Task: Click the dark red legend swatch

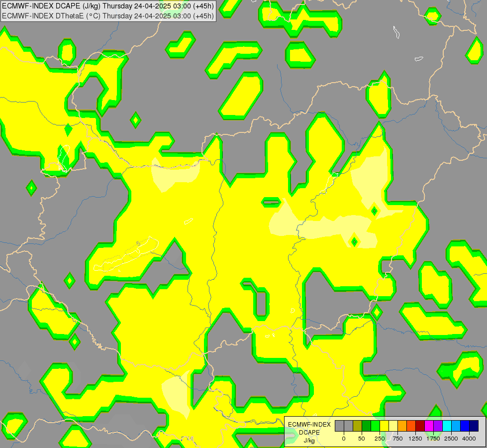Action: (420, 426)
